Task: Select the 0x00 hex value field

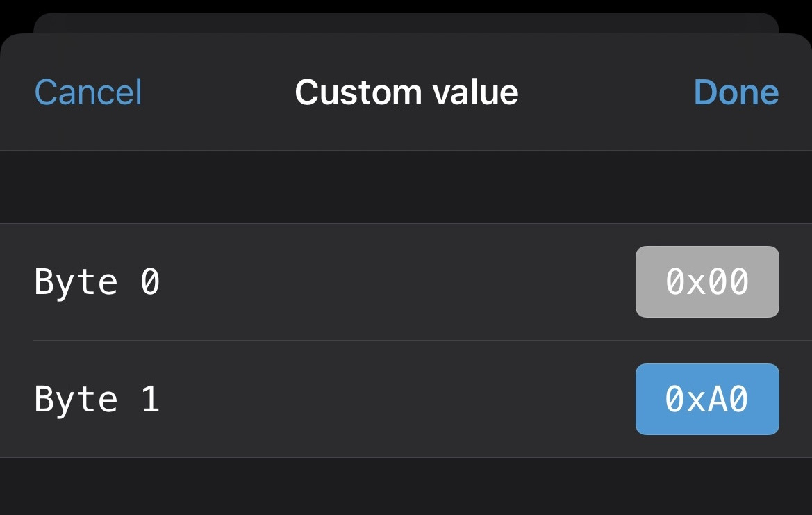Action: [x=707, y=281]
